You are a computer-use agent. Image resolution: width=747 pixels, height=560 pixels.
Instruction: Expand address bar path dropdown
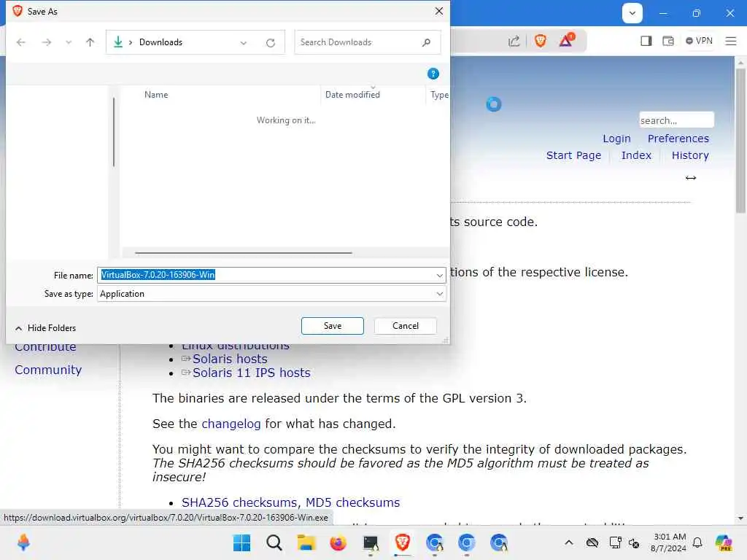click(244, 43)
